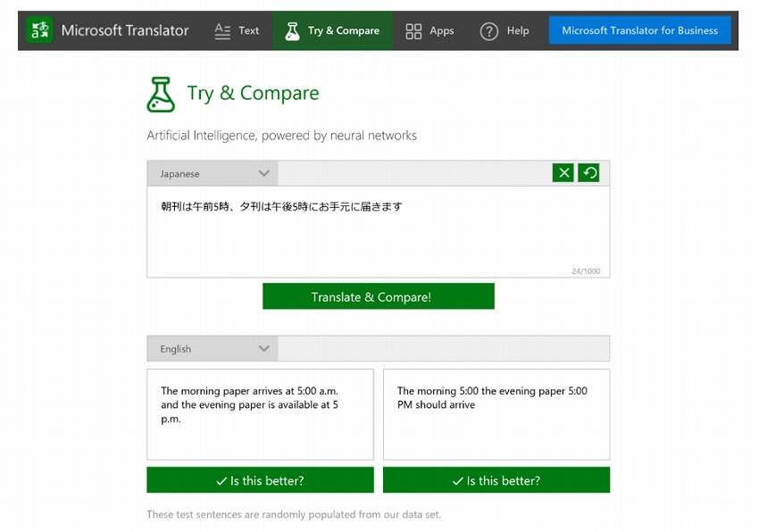This screenshot has height=532, width=759.
Task: Click into the Japanese source text box
Action: [x=378, y=232]
